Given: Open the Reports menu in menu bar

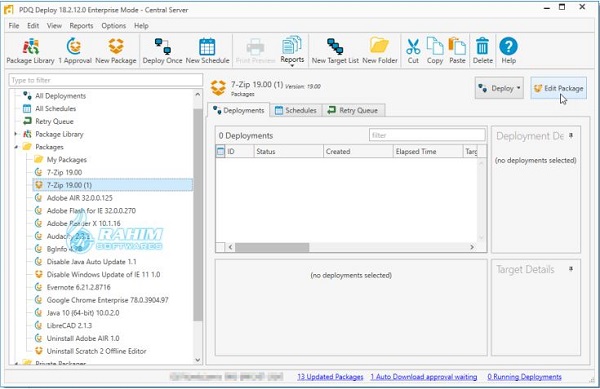Looking at the screenshot, I should [x=81, y=26].
